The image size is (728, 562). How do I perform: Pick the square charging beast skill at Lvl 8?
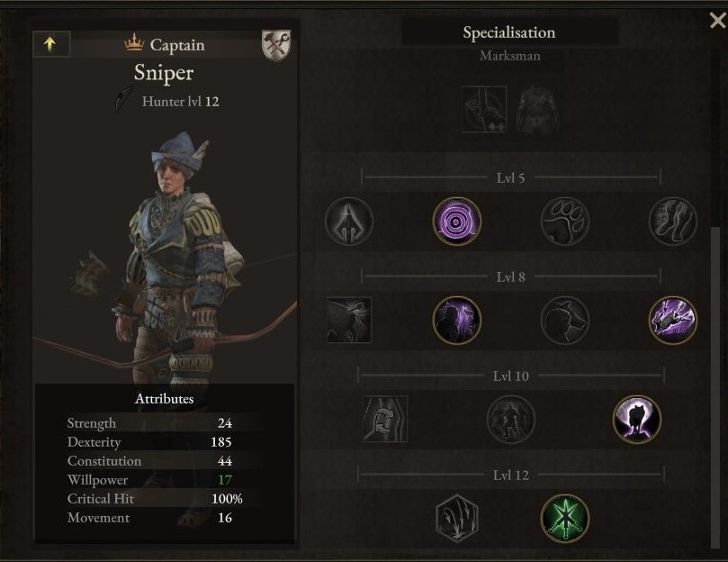click(348, 321)
